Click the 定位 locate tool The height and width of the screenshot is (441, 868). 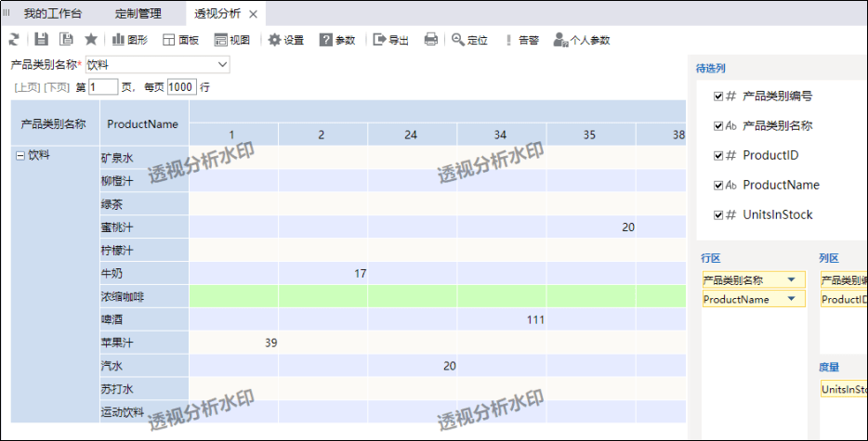tap(469, 40)
